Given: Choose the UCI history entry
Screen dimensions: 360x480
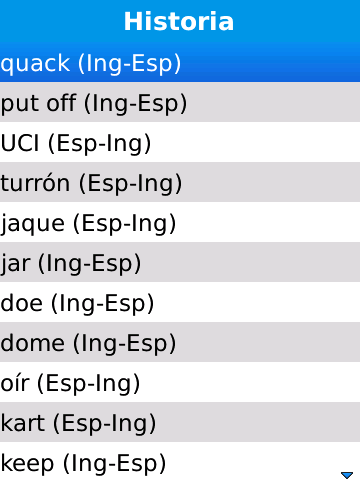Looking at the screenshot, I should (x=180, y=142).
